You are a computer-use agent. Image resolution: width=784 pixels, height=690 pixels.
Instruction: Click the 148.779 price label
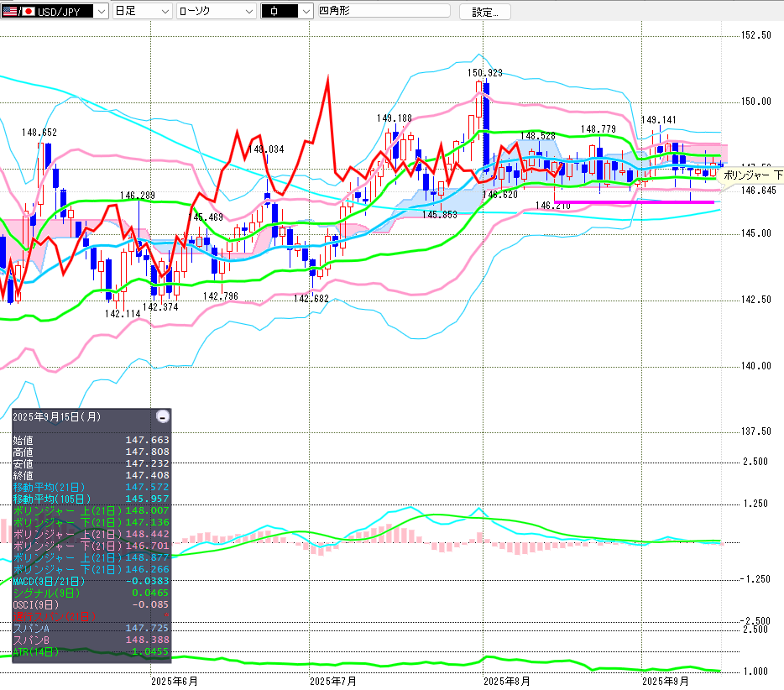[598, 129]
